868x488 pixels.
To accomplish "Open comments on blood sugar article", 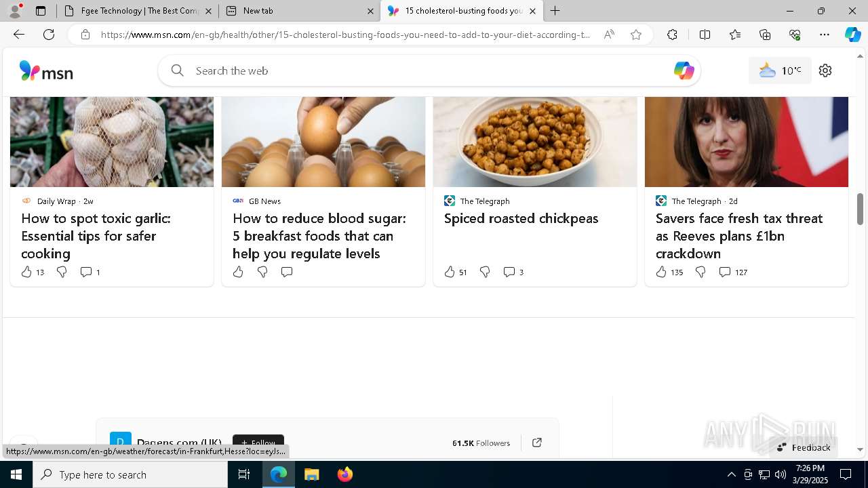I will pos(287,272).
